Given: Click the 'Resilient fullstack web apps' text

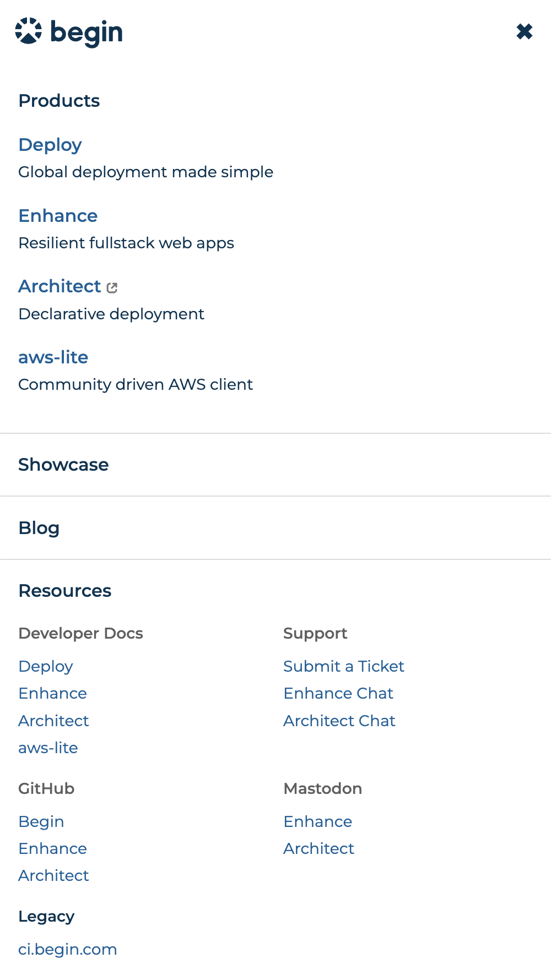Looking at the screenshot, I should [126, 243].
